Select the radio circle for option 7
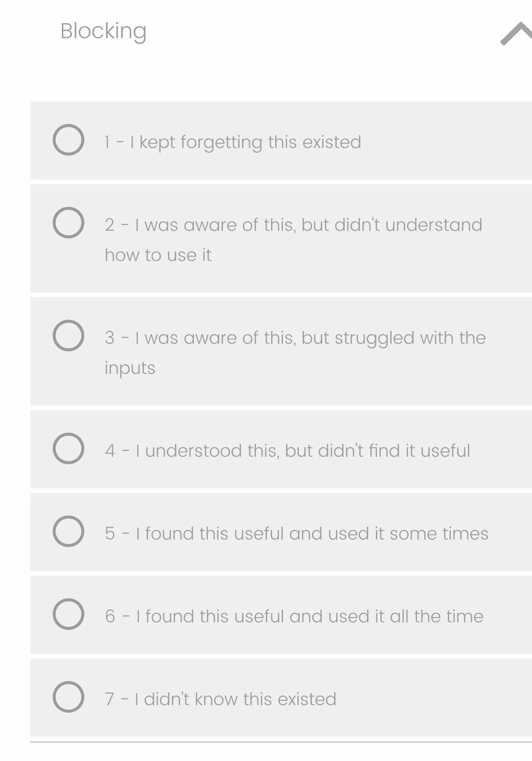The width and height of the screenshot is (532, 761). point(68,697)
